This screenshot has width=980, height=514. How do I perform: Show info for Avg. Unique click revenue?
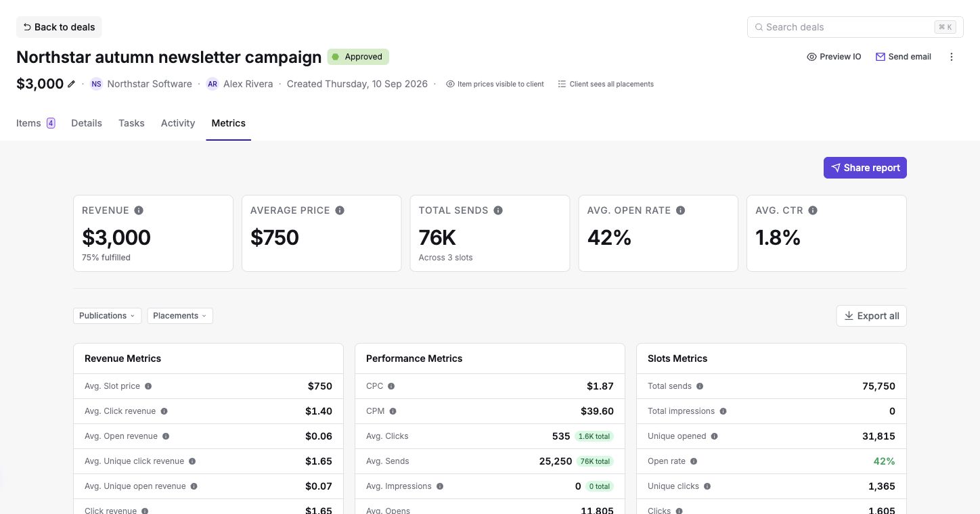point(192,461)
